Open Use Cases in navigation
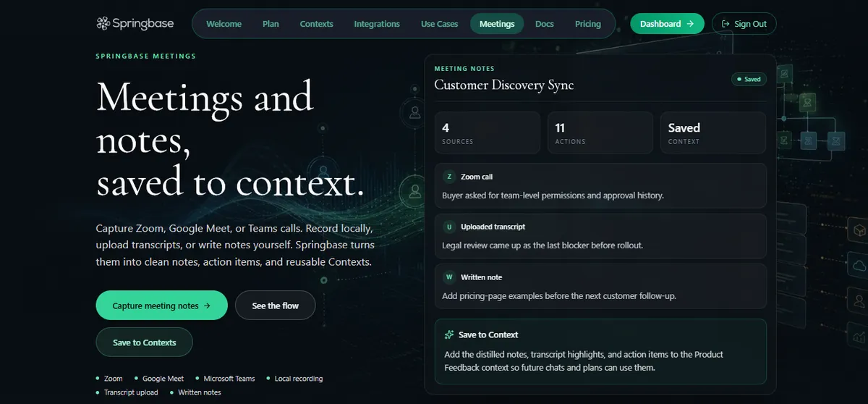868x404 pixels. [440, 24]
